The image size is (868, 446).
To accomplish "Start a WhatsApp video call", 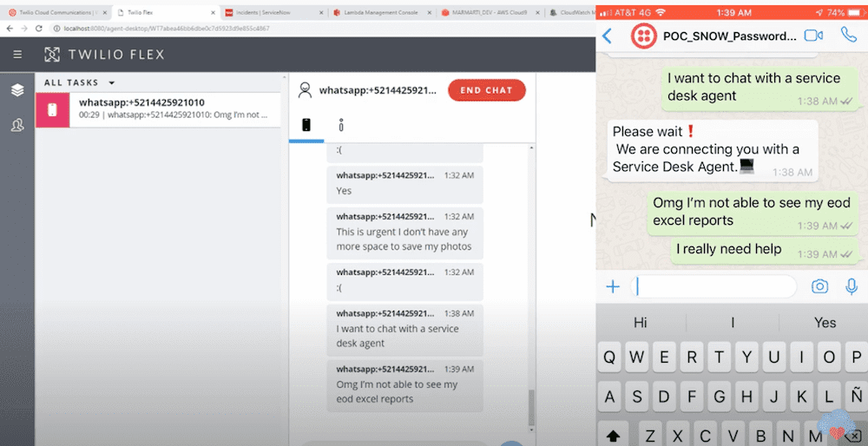I will [813, 36].
